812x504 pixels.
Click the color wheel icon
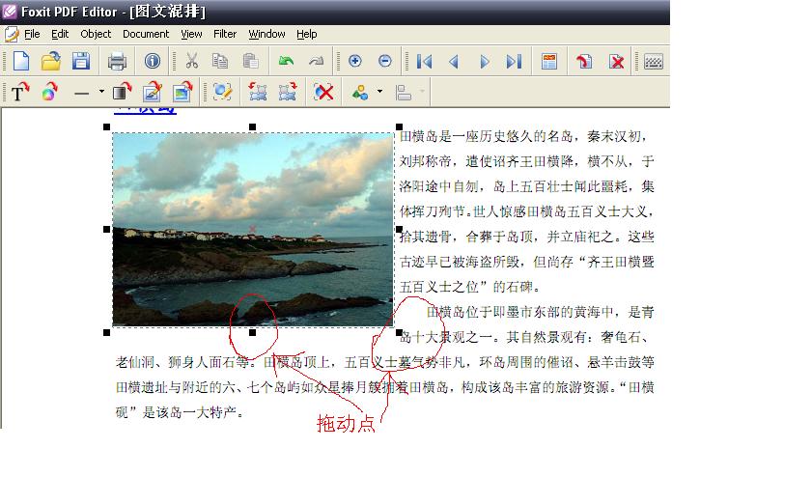(49, 93)
